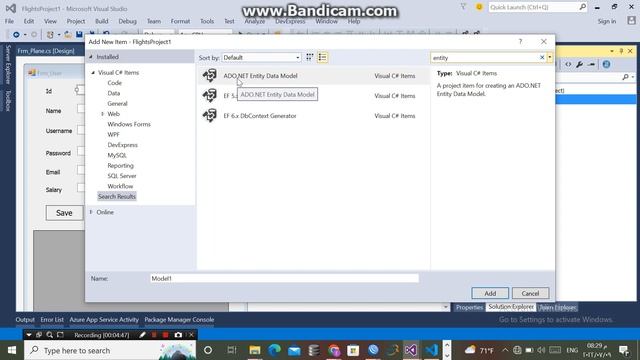Image resolution: width=640 pixels, height=360 pixels.
Task: Click the Save button on the form
Action: (64, 213)
